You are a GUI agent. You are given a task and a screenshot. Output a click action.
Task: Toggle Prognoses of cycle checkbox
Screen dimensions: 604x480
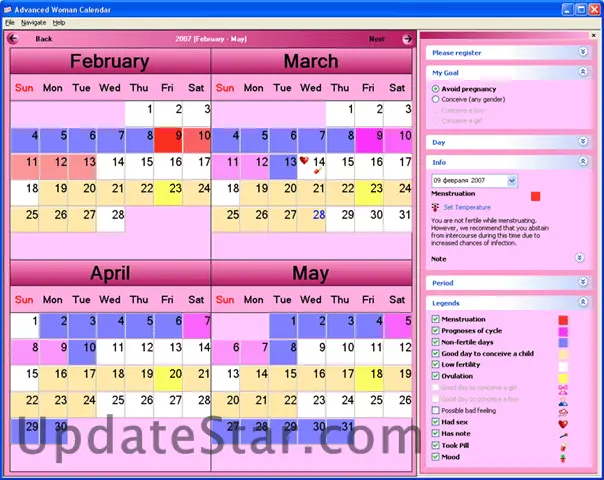435,331
